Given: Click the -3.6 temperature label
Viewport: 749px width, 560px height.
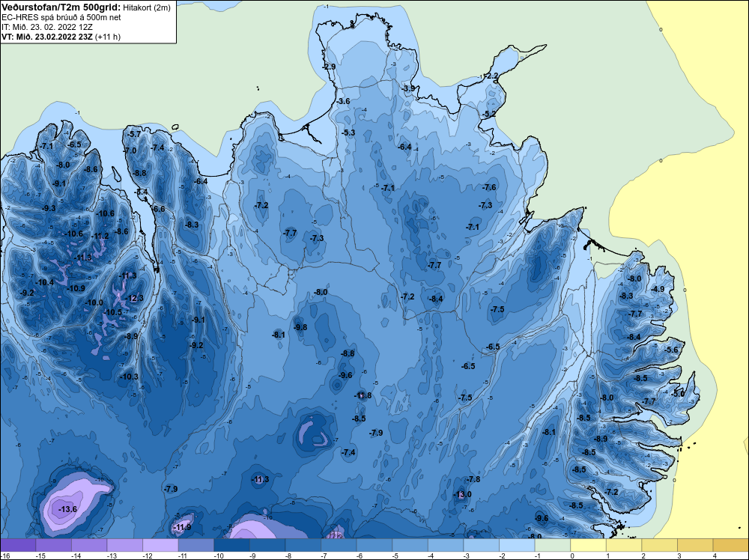Looking at the screenshot, I should pyautogui.click(x=342, y=101).
